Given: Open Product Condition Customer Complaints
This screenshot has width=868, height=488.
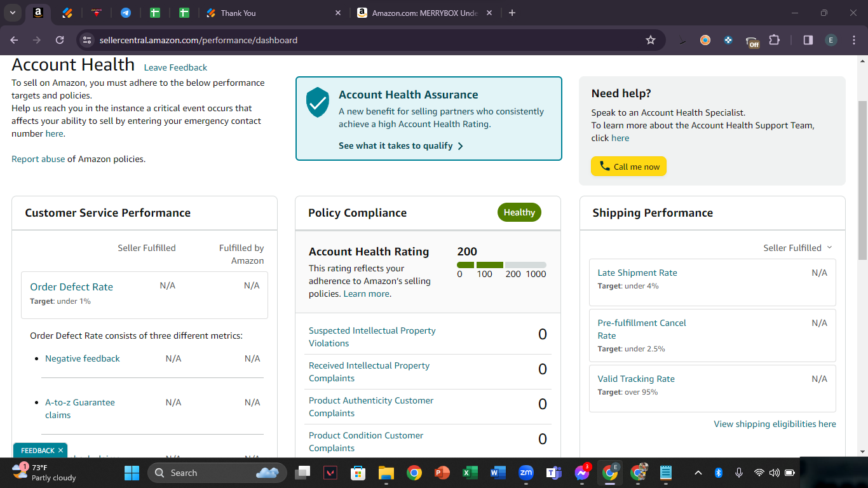Looking at the screenshot, I should click(x=366, y=442).
